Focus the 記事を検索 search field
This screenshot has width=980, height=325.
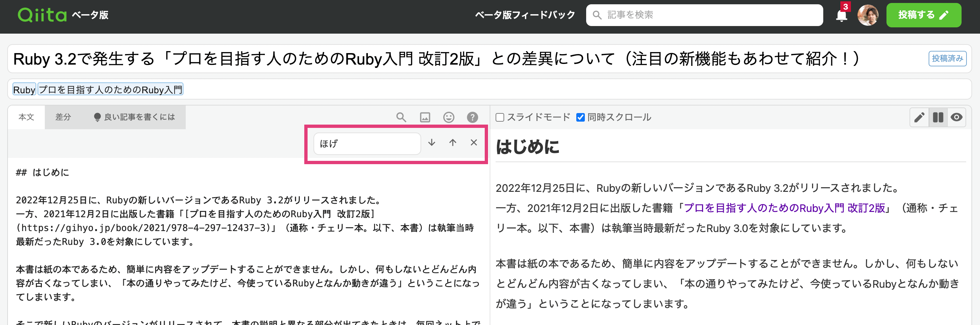pyautogui.click(x=704, y=15)
